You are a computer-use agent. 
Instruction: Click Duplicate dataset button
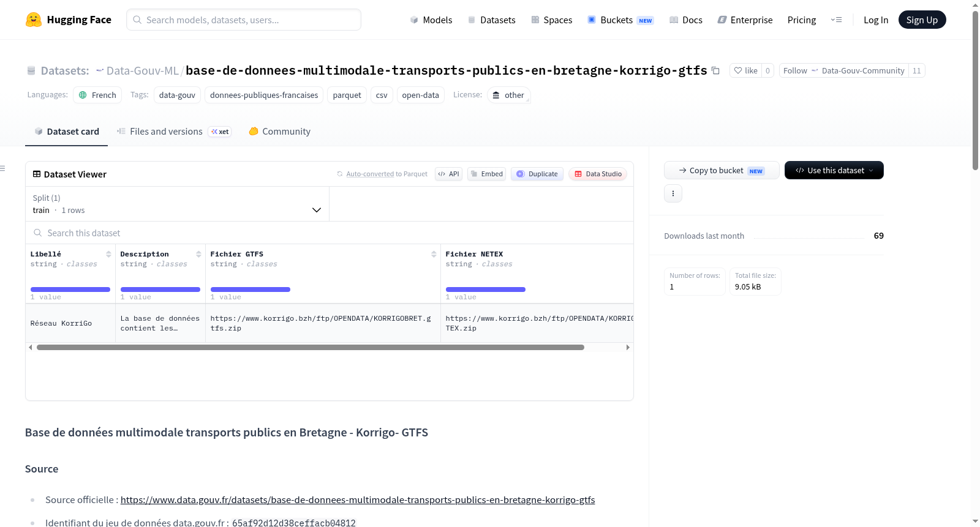pyautogui.click(x=537, y=174)
